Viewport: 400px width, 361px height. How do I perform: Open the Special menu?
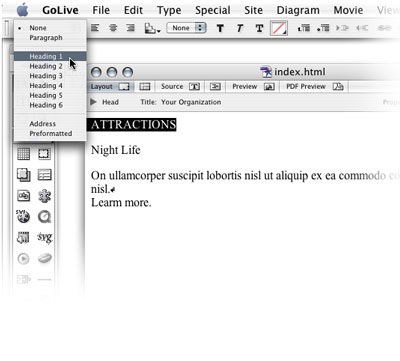(213, 10)
